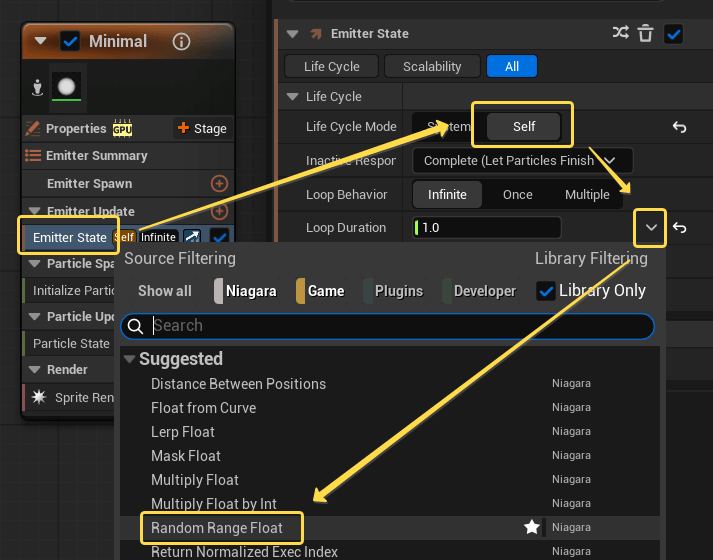Set Life Cycle Mode to Self
Image resolution: width=713 pixels, height=560 pixels.
pyautogui.click(x=524, y=126)
